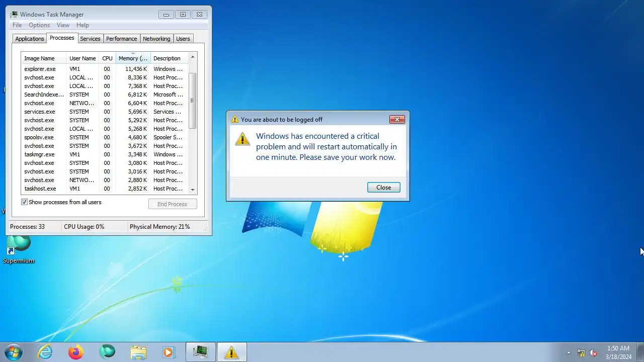
Task: Select the Processes tab
Action: click(62, 38)
